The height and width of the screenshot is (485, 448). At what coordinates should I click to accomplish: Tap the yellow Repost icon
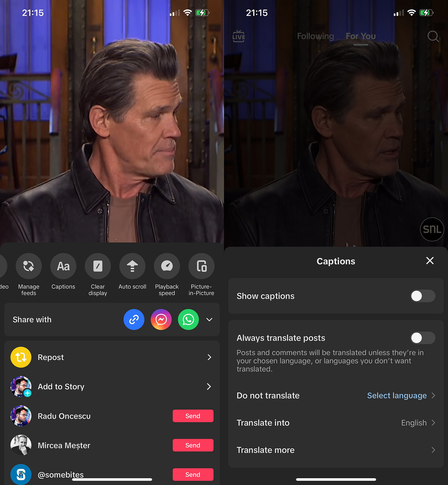(x=21, y=357)
